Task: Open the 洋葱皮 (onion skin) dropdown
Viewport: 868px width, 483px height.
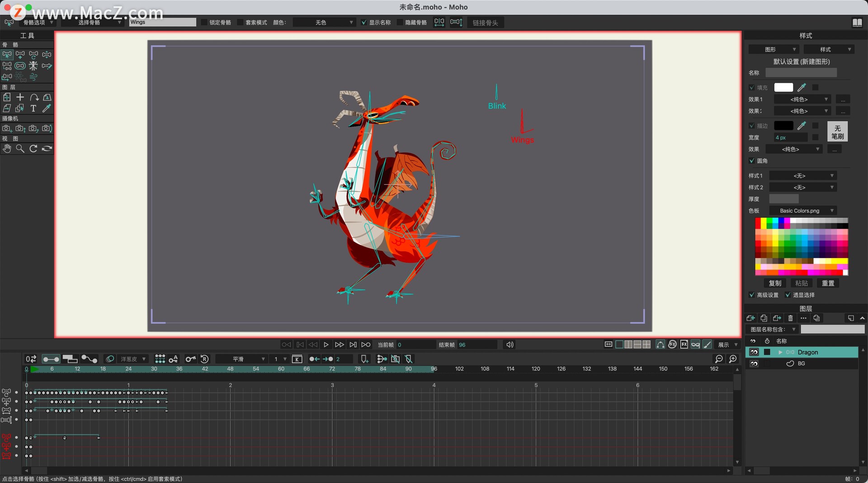Action: click(x=132, y=359)
